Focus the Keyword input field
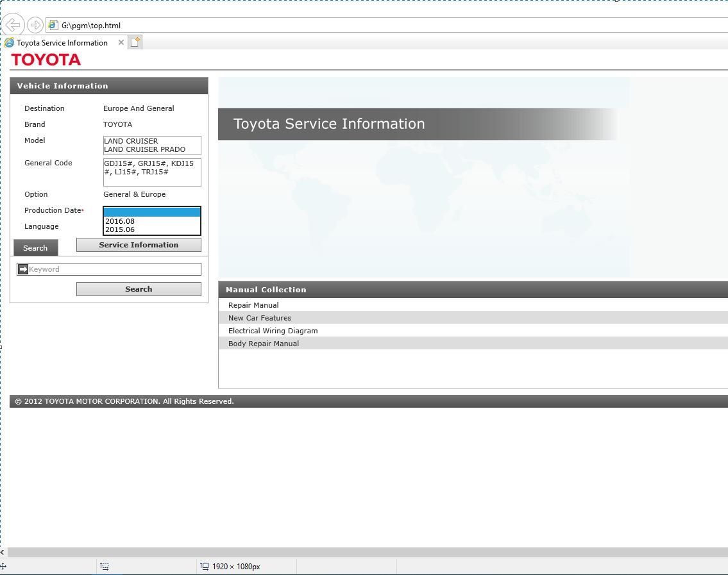The image size is (728, 575). pos(114,269)
